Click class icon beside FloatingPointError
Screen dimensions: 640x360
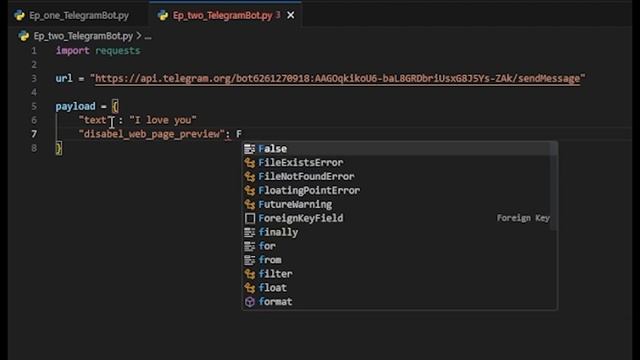pyautogui.click(x=249, y=191)
